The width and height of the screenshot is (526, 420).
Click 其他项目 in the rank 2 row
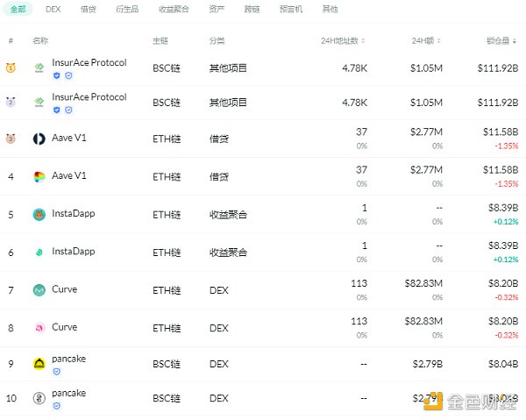click(x=228, y=103)
